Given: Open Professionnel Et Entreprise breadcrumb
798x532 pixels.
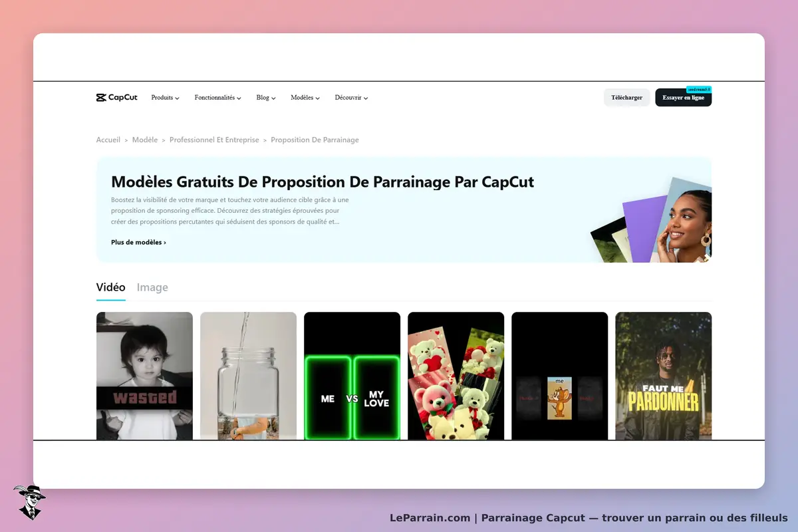Looking at the screenshot, I should (214, 140).
